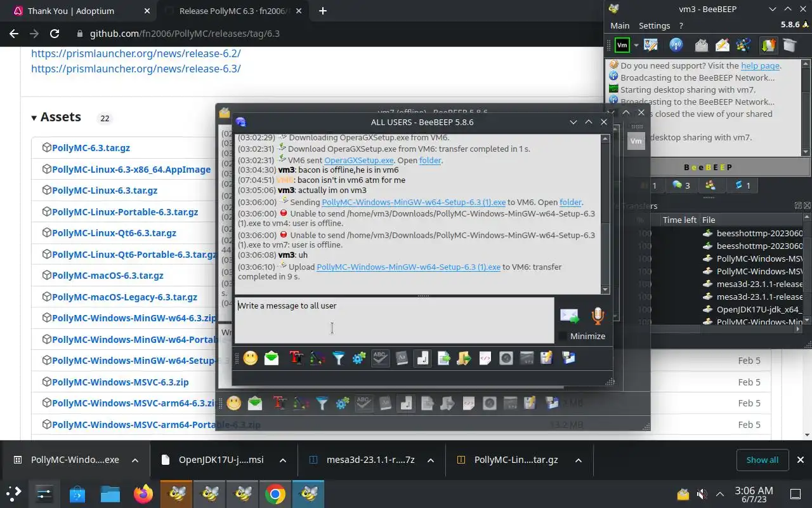Switch to the blue-icon tab showing 1
812x508 pixels.
(x=742, y=185)
